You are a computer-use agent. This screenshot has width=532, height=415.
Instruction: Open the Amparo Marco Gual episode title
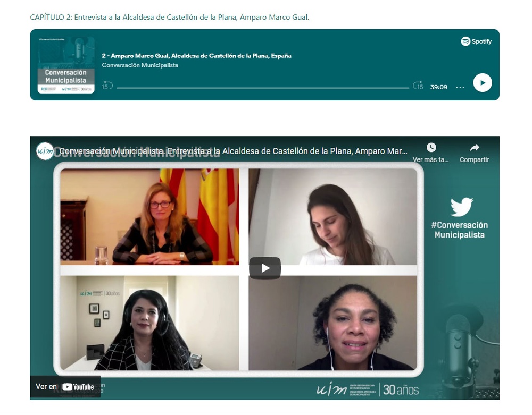click(x=196, y=56)
